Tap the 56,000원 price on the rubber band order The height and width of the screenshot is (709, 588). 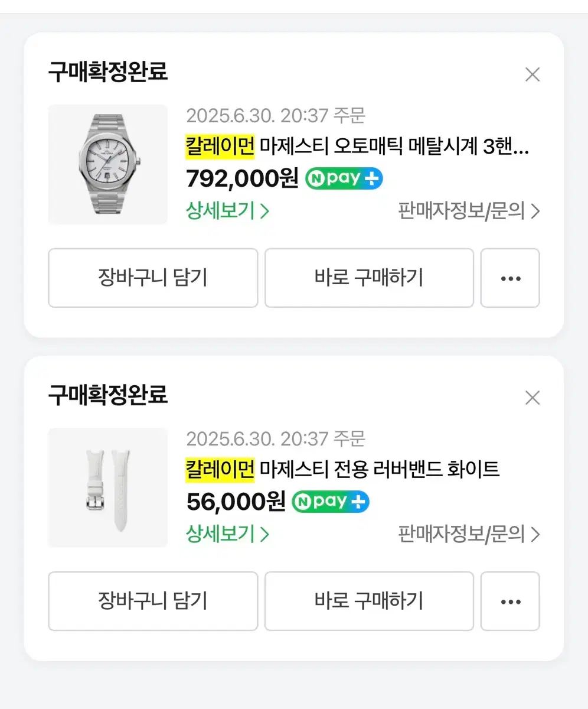coord(236,502)
